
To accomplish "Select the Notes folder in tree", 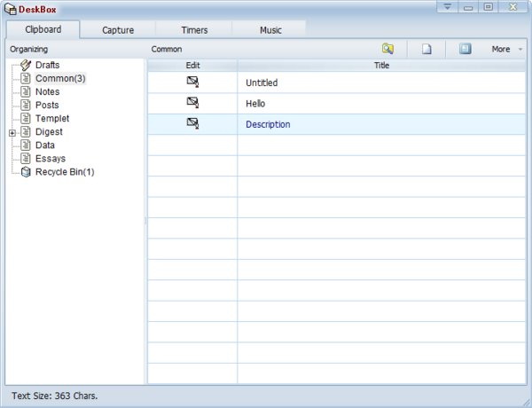I will pyautogui.click(x=48, y=92).
